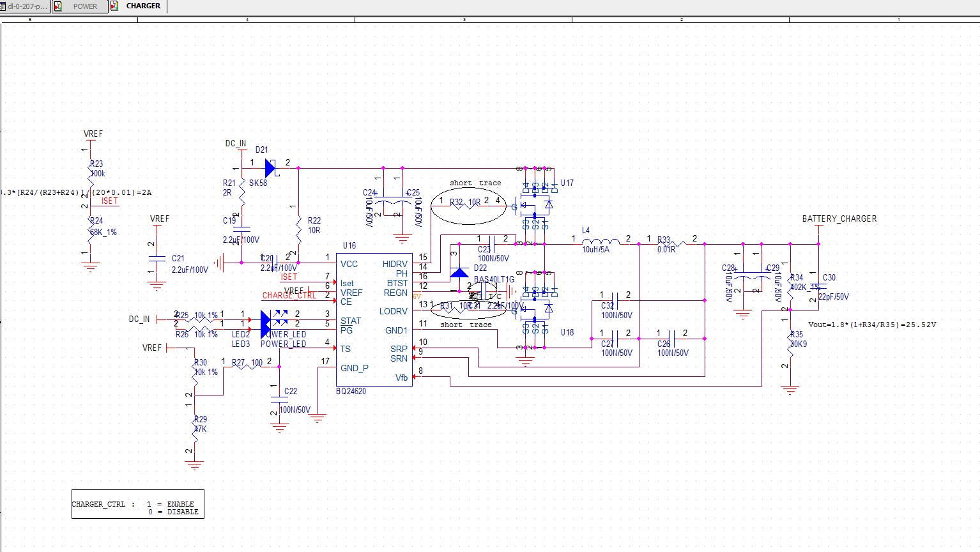Select the R30 resistor symbol
This screenshot has height=552, width=980.
[x=195, y=371]
